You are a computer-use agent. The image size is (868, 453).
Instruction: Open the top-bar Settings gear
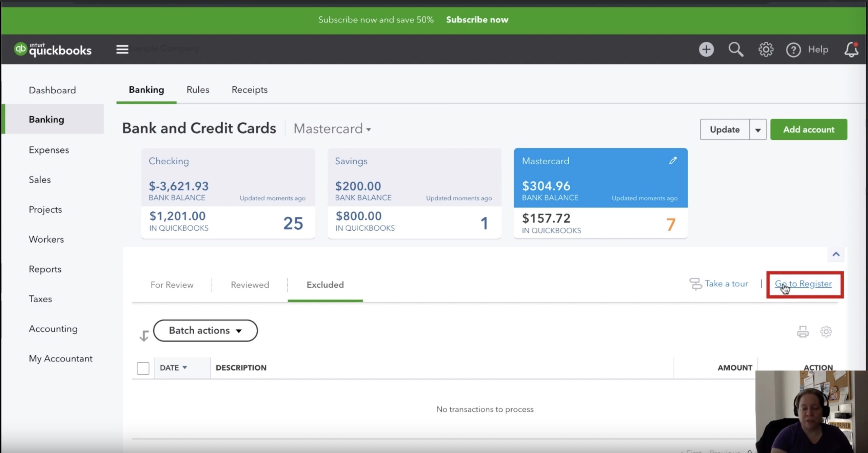tap(766, 49)
